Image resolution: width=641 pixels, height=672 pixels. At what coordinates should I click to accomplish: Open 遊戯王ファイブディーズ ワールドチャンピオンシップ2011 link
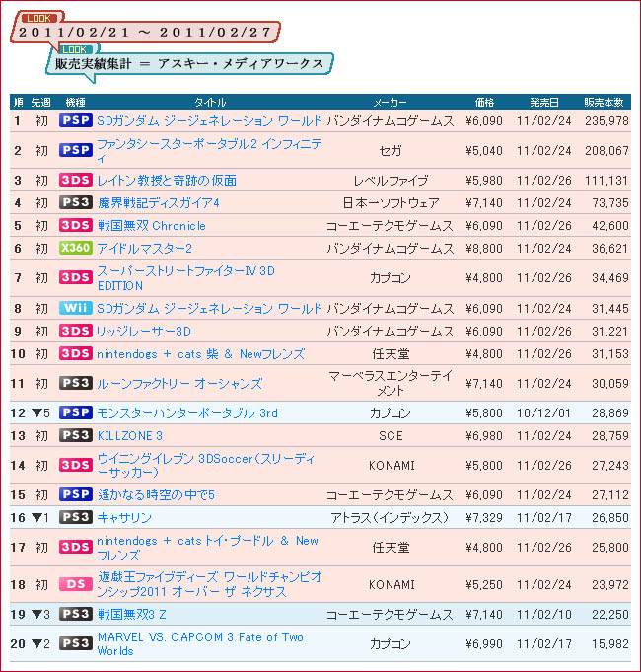tap(209, 584)
